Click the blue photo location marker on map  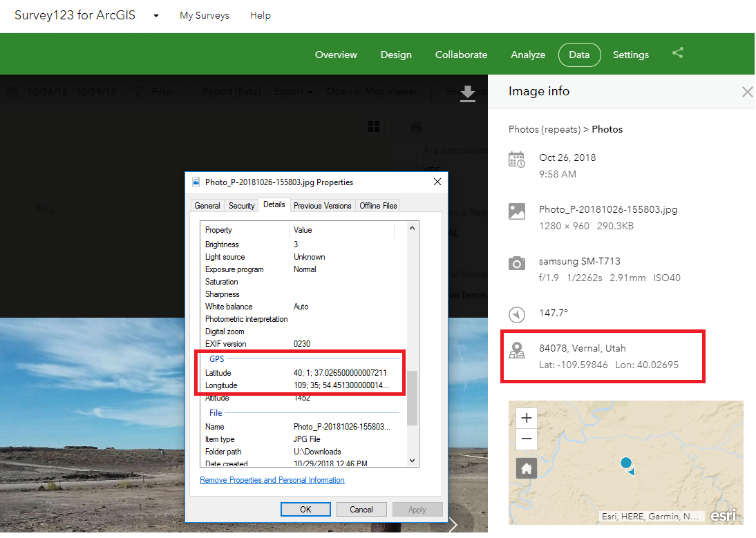pos(627,465)
